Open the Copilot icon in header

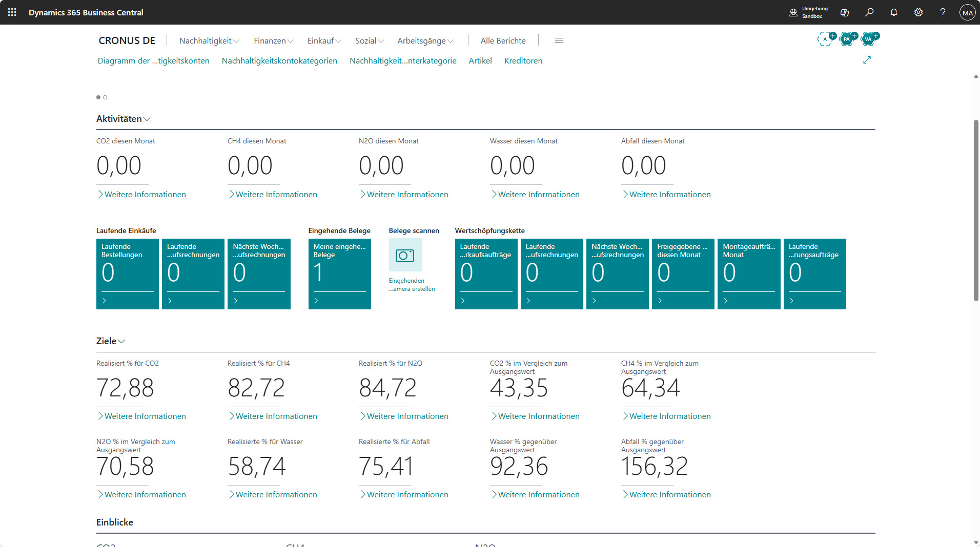click(x=845, y=12)
